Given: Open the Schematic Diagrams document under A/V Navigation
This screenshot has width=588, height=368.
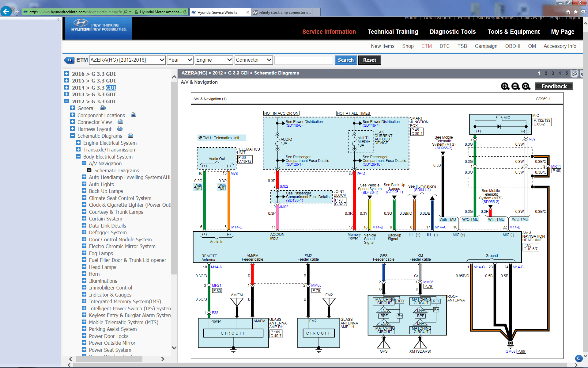Looking at the screenshot, I should click(116, 171).
